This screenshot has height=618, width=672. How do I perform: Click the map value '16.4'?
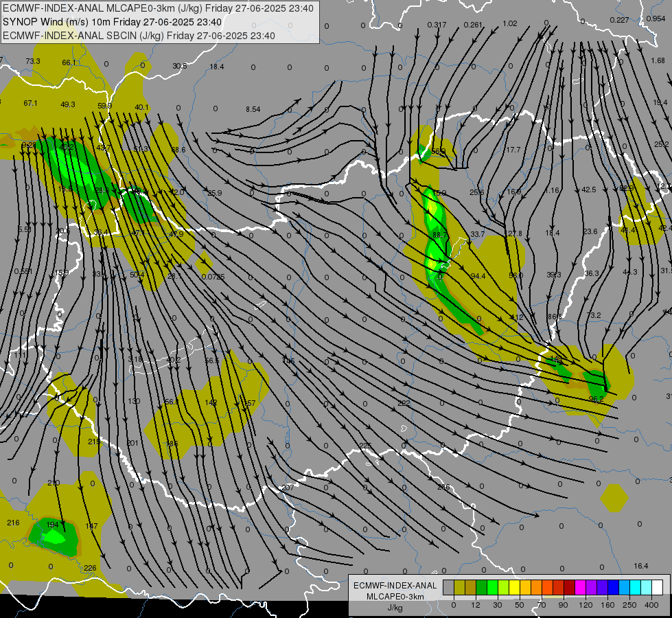(640, 566)
